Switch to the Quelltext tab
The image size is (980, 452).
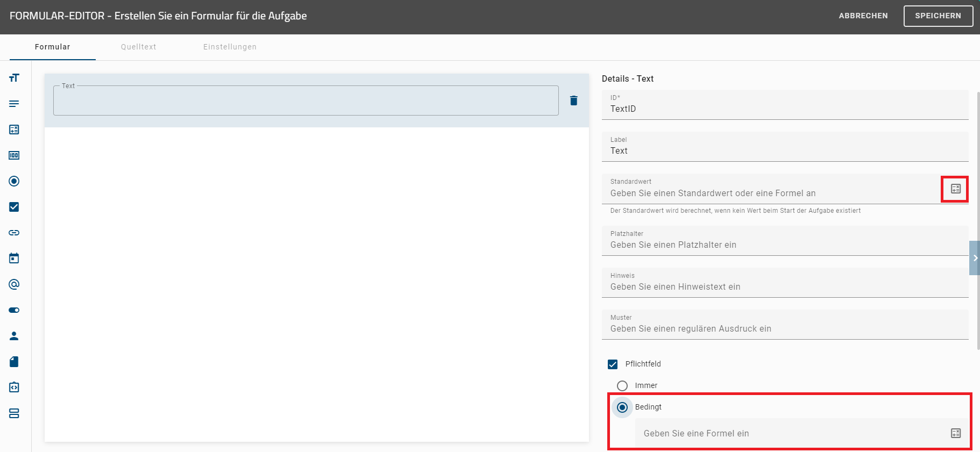(x=138, y=47)
